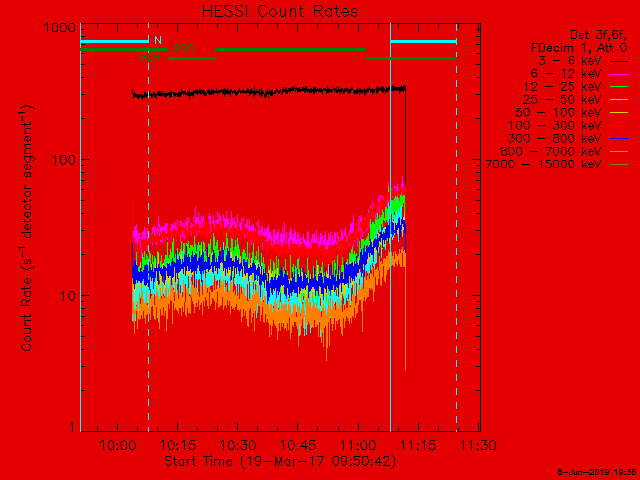Select the 'Det 3f,6f,' legend header

pos(598,35)
